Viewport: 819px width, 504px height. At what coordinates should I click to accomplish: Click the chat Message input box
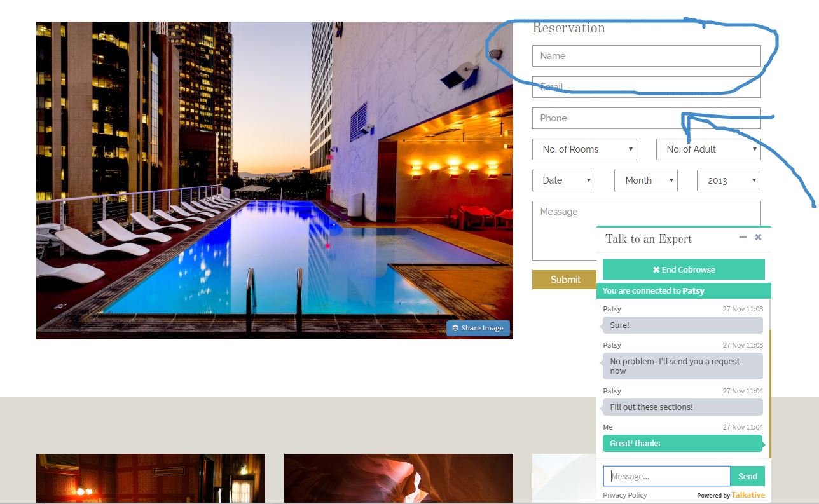tap(666, 476)
